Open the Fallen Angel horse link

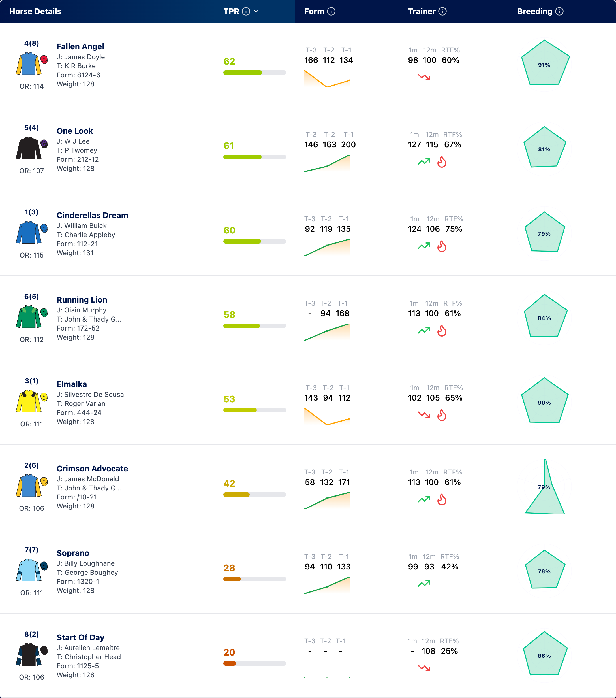click(x=80, y=46)
